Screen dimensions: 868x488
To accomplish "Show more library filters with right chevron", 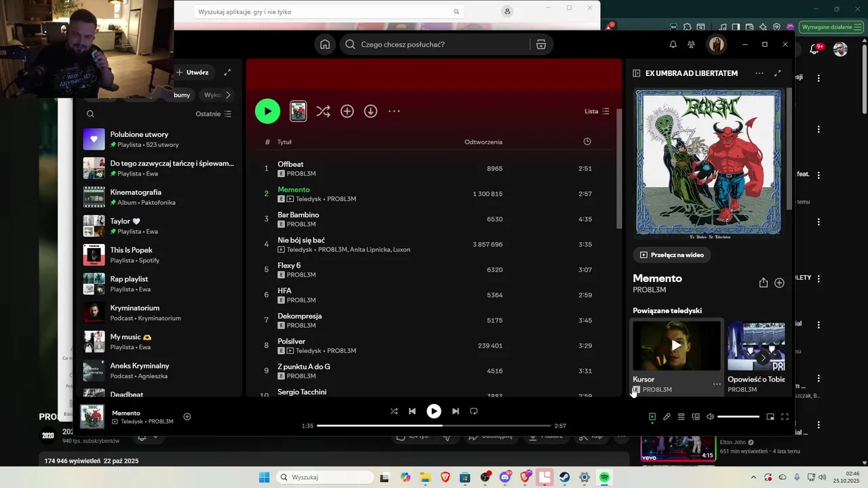I will (x=228, y=95).
